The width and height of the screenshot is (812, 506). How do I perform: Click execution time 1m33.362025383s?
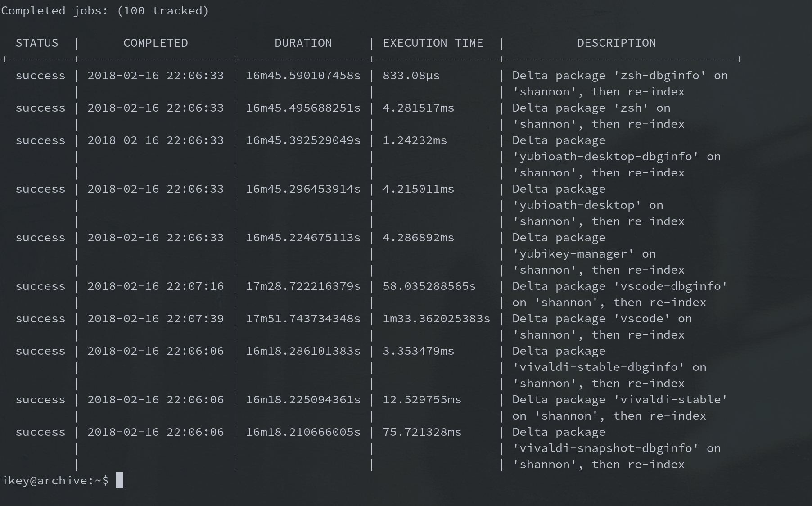pos(437,318)
